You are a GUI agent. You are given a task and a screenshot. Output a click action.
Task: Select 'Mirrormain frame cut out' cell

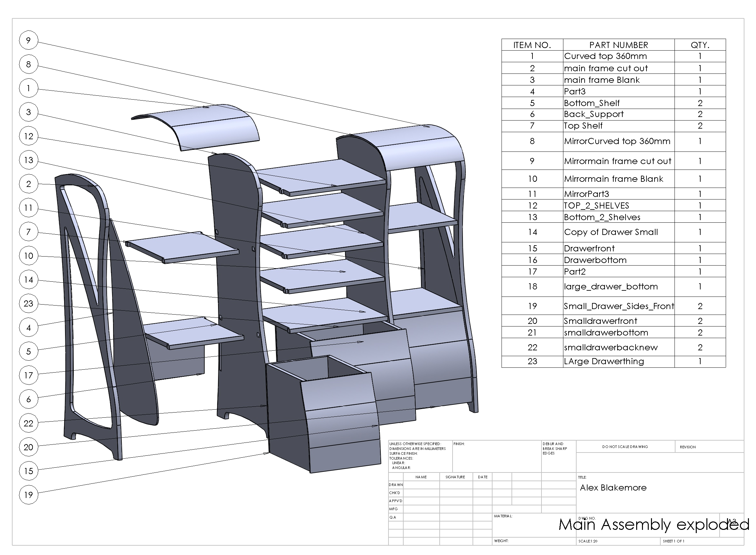[618, 161]
